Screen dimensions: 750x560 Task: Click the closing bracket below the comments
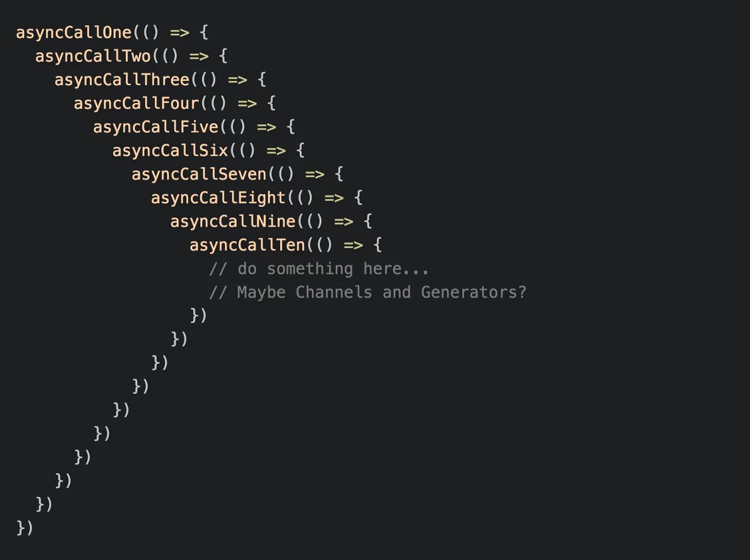[x=199, y=315]
